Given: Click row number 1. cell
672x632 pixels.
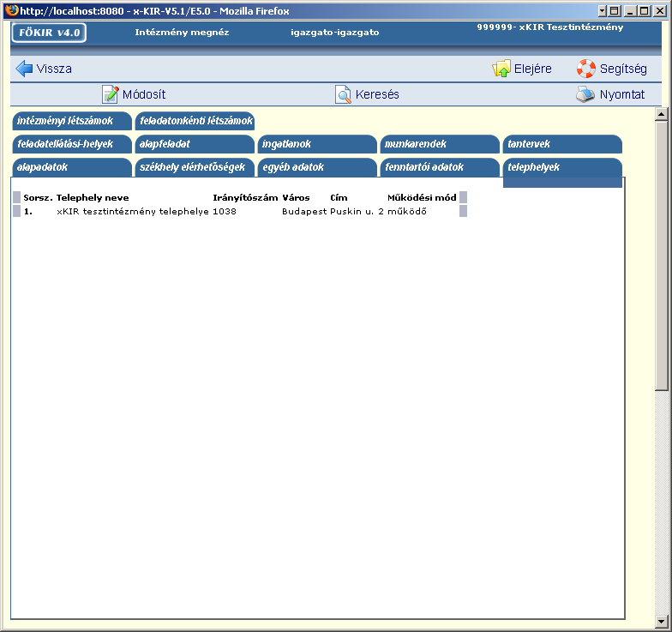Looking at the screenshot, I should (27, 211).
